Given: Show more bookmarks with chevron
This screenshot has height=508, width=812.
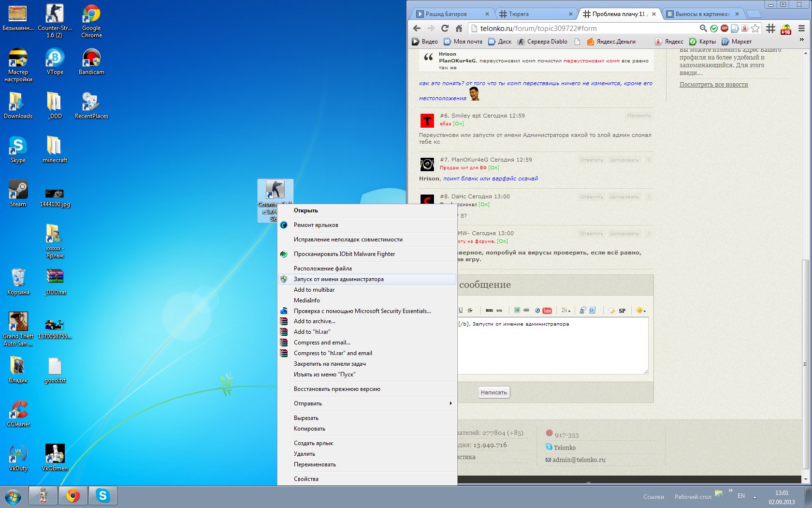Looking at the screenshot, I should [801, 41].
